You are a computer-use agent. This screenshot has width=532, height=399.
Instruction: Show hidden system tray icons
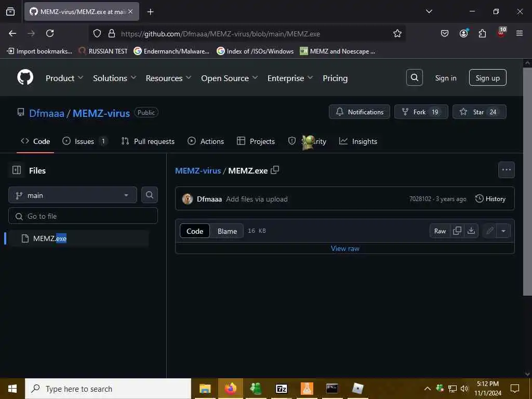coord(428,389)
